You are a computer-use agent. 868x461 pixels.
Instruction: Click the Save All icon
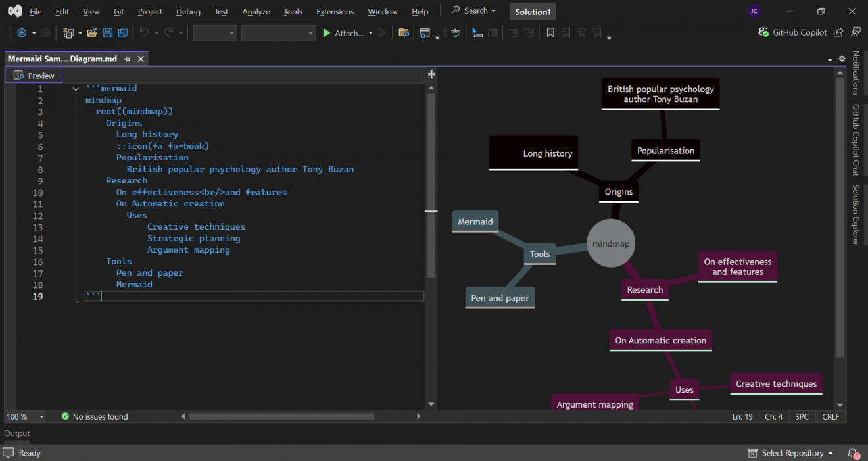(x=122, y=33)
